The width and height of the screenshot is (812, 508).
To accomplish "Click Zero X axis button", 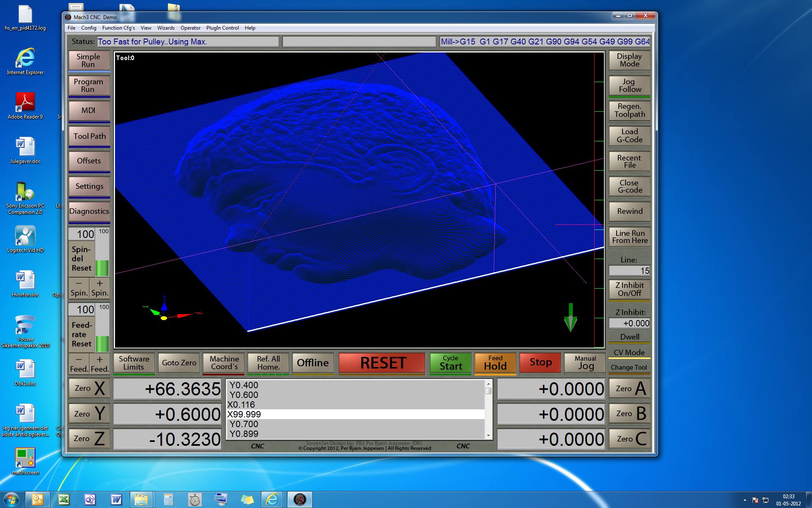I will 89,388.
